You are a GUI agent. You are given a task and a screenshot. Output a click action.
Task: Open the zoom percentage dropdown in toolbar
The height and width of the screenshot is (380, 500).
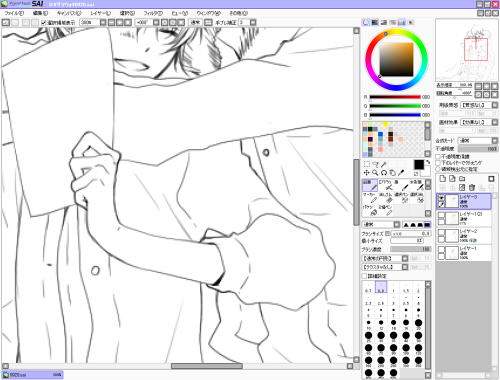pos(103,23)
